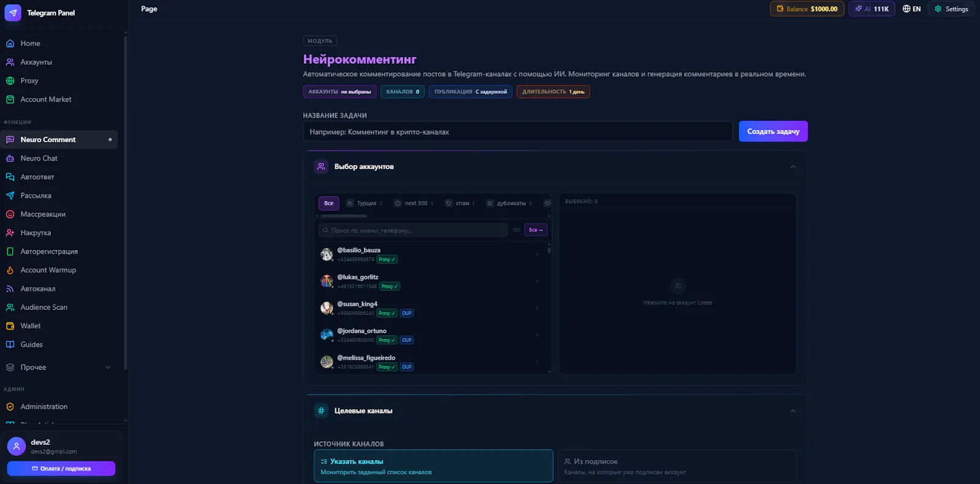
Task: Expand the @lukas_gorlitz row chevron
Action: point(537,281)
